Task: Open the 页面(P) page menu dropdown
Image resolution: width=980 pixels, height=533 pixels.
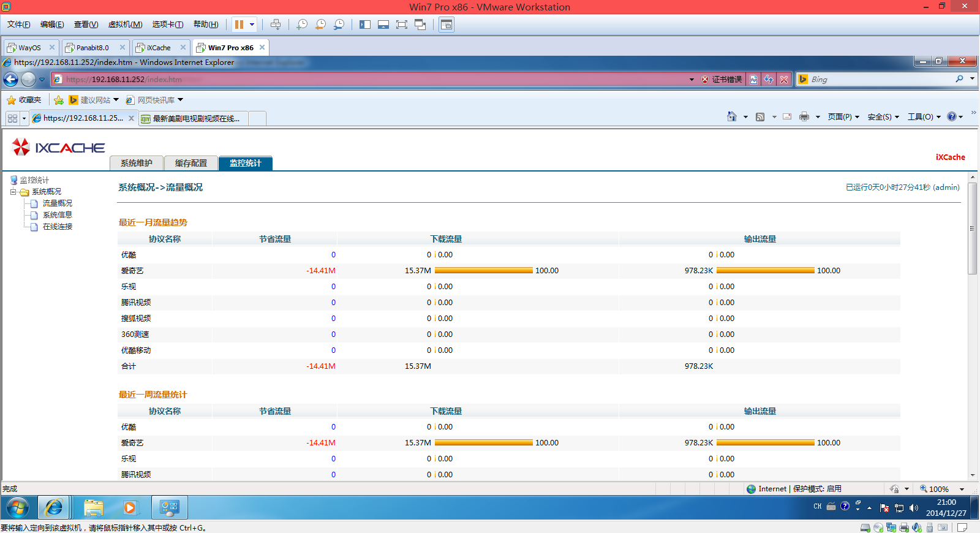Action: 843,116
